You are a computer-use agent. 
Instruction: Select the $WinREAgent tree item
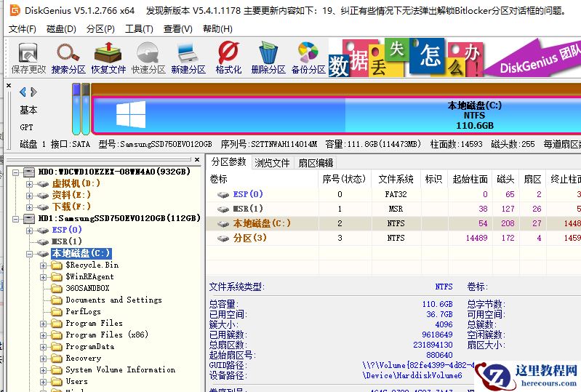pos(89,276)
